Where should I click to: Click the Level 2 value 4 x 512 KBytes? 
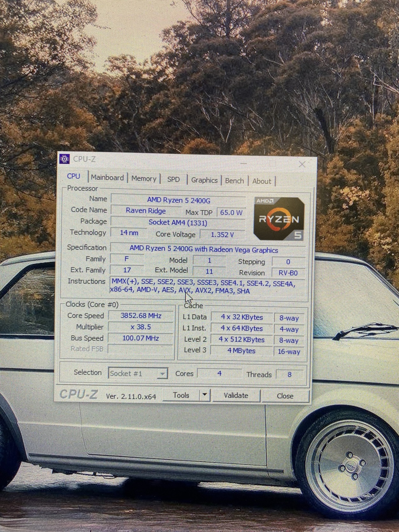241,339
